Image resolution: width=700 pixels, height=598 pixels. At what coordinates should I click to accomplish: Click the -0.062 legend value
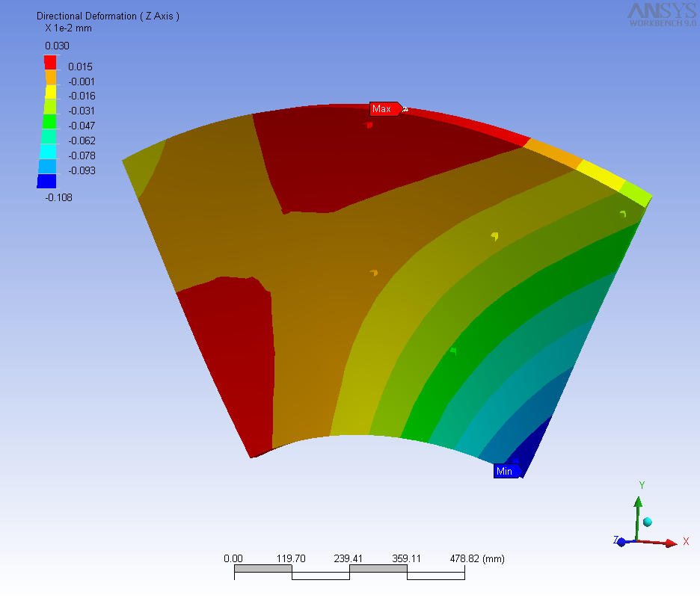click(x=82, y=141)
